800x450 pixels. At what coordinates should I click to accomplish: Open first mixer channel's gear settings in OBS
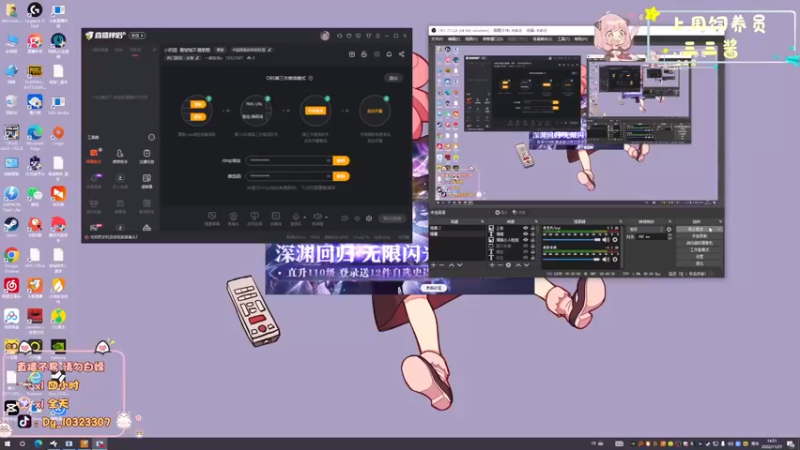[x=615, y=240]
